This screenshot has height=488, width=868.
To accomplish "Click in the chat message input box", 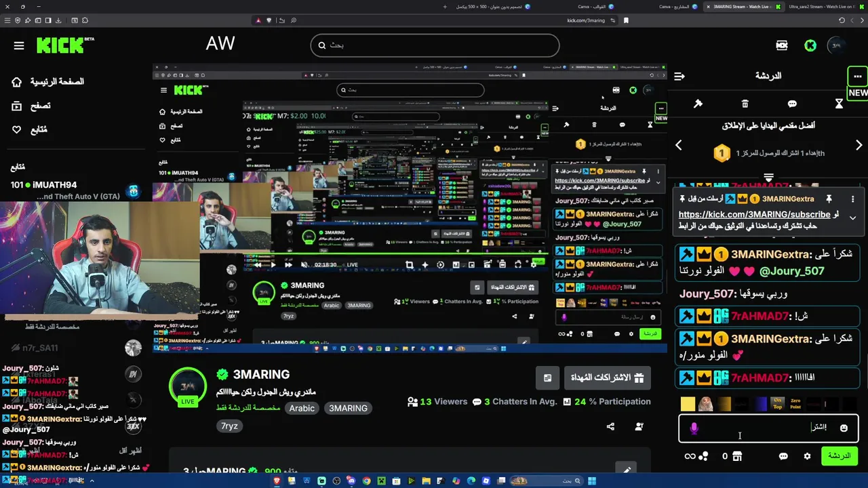I will tap(768, 428).
